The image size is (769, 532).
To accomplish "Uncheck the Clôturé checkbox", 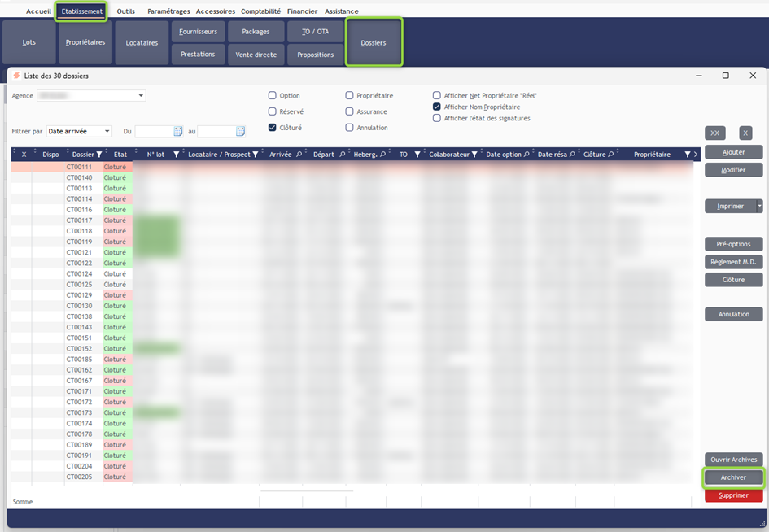I will pyautogui.click(x=273, y=128).
